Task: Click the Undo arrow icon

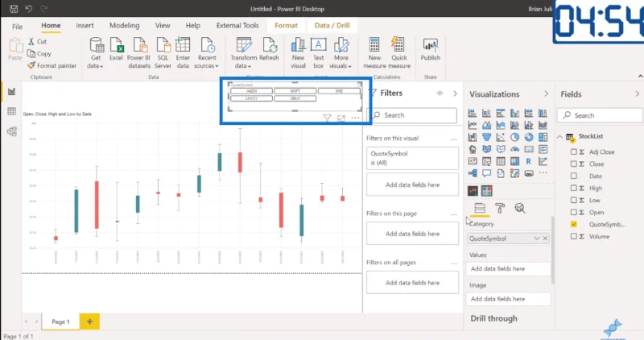Action: 29,9
